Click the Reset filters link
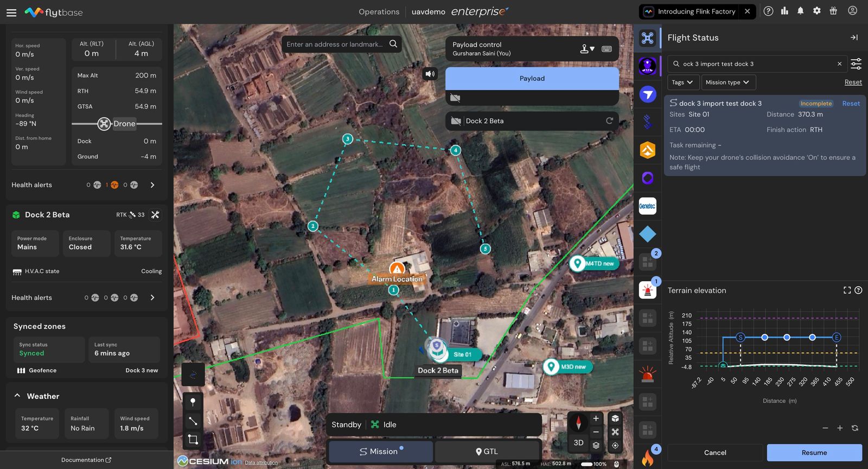This screenshot has height=469, width=868. 853,83
